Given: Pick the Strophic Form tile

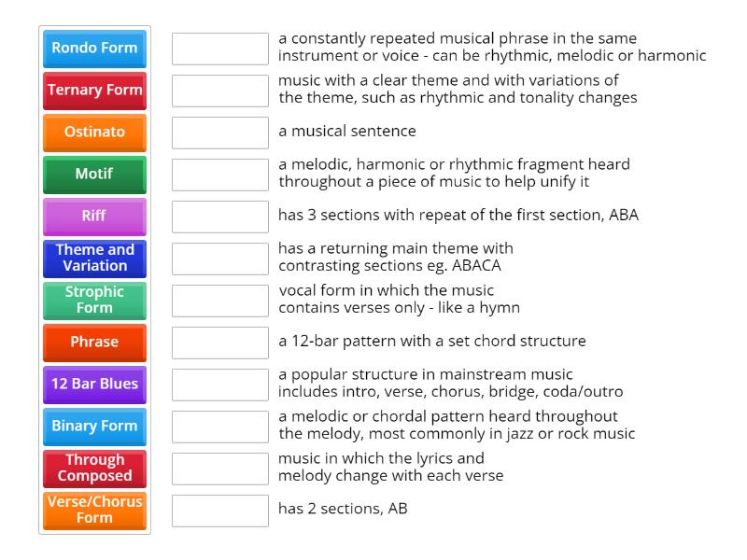Looking at the screenshot, I should click(x=94, y=300).
